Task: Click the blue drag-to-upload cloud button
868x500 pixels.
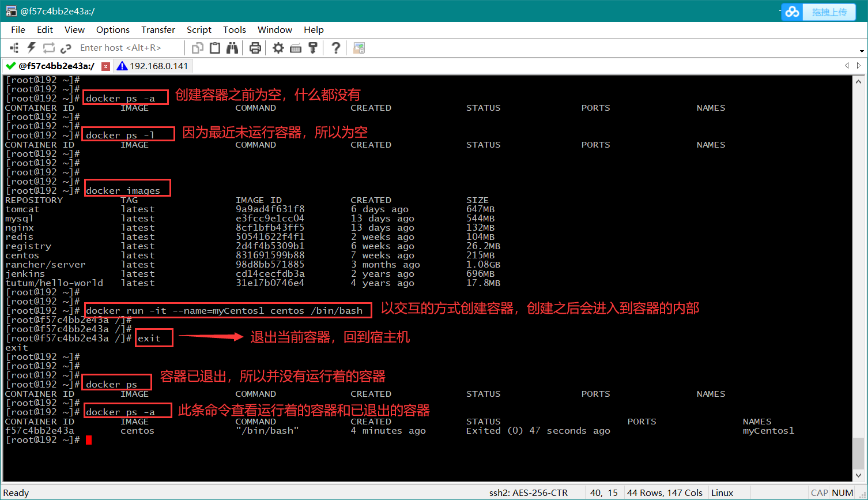Action: click(x=818, y=12)
